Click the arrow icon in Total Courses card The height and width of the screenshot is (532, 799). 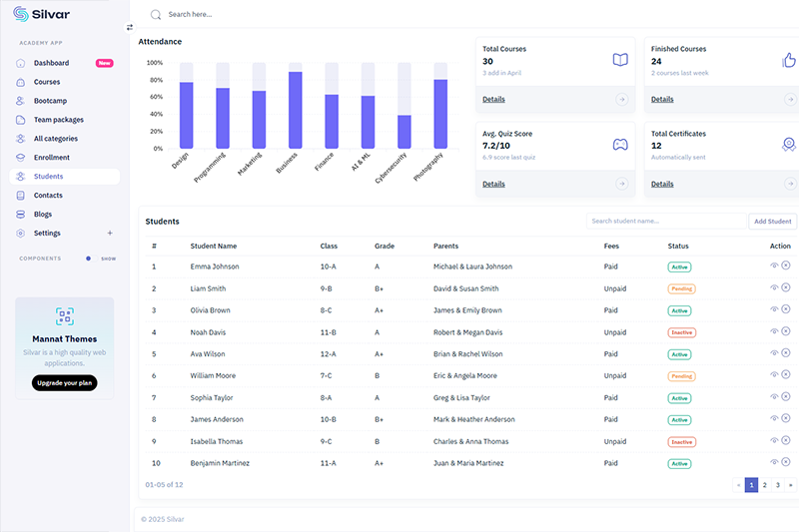622,100
